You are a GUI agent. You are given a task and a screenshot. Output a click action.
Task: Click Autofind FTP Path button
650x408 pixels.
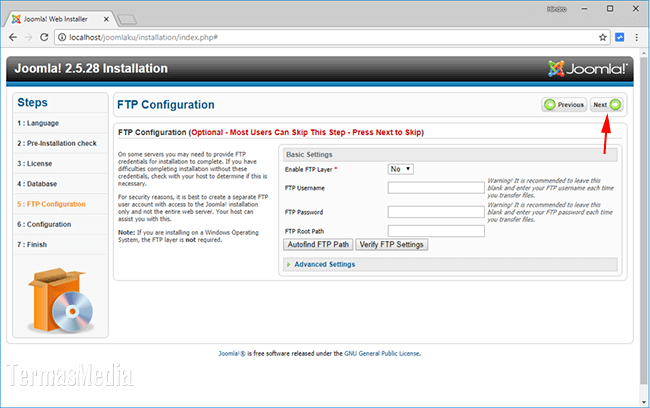tap(318, 245)
